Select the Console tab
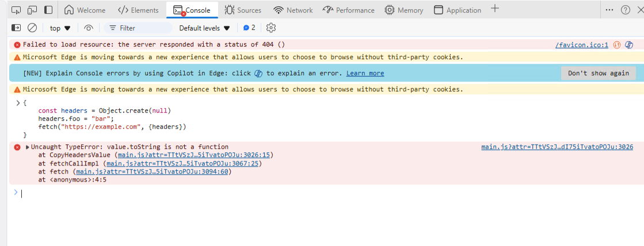Viewport: 644px width, 246px height. (192, 10)
